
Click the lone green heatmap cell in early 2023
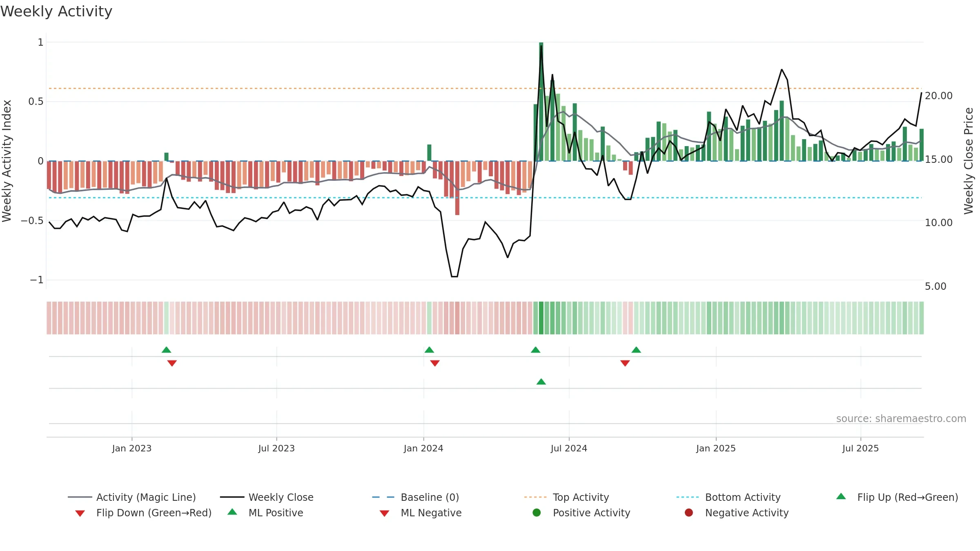[166, 318]
